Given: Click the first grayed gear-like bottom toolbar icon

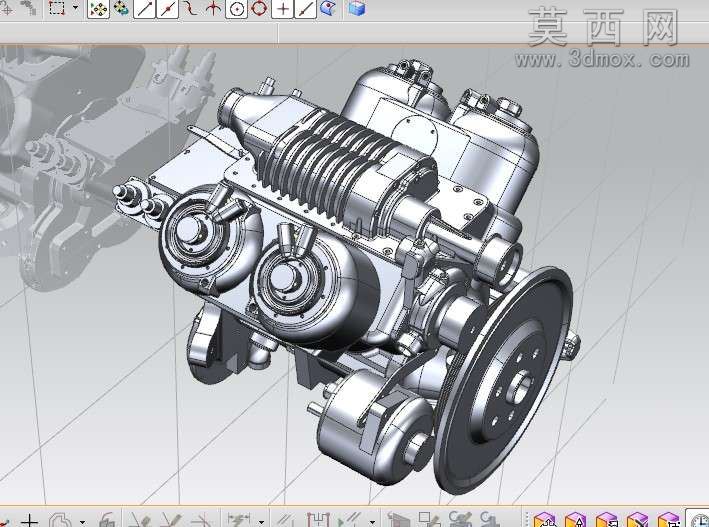Looking at the screenshot, I should pyautogui.click(x=459, y=519).
